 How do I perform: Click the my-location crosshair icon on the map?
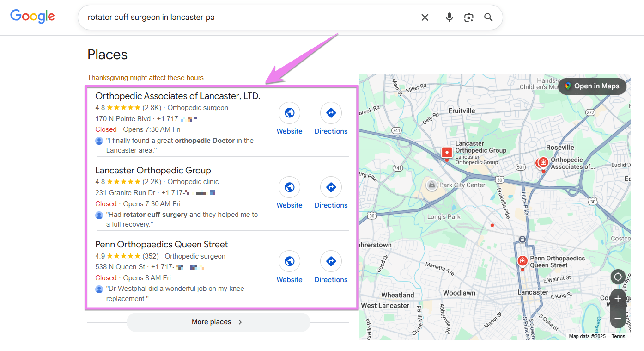click(618, 277)
